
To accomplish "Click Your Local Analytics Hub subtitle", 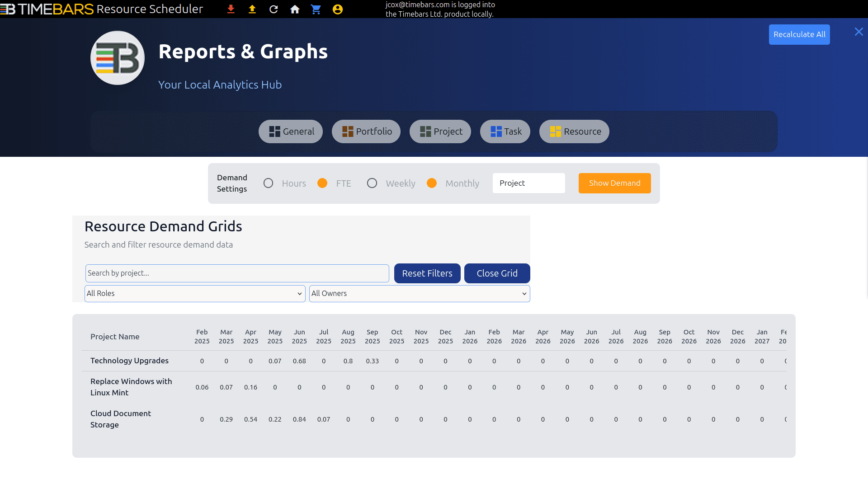I will coord(220,85).
